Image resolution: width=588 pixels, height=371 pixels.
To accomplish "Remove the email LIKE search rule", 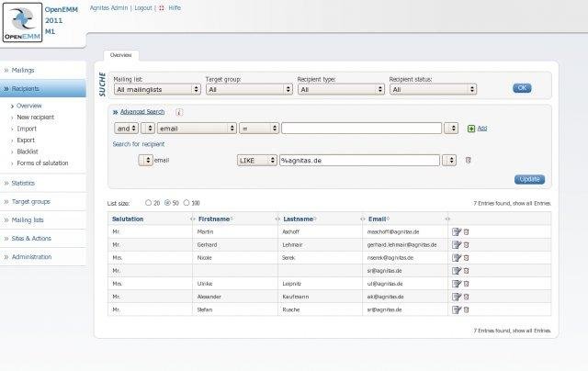I will point(468,160).
